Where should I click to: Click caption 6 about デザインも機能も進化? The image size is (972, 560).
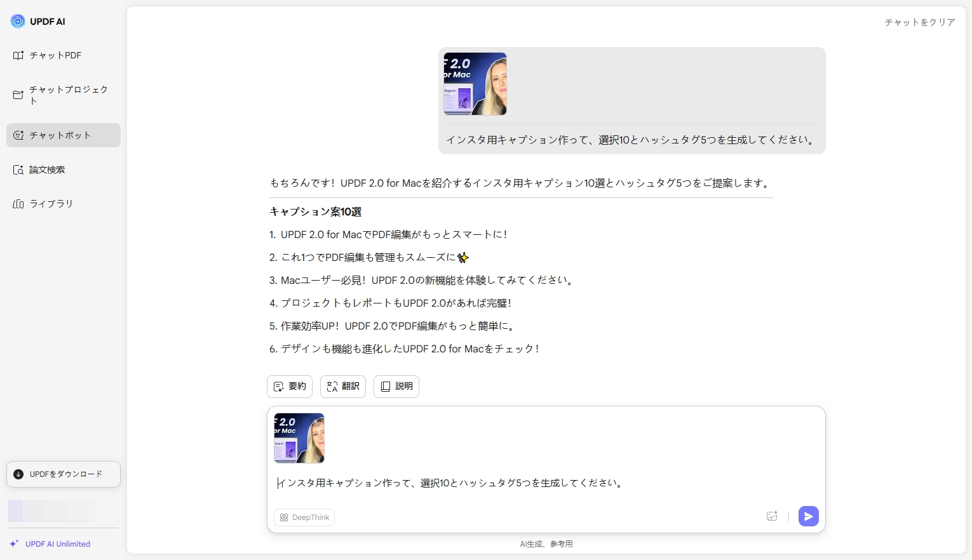(405, 349)
